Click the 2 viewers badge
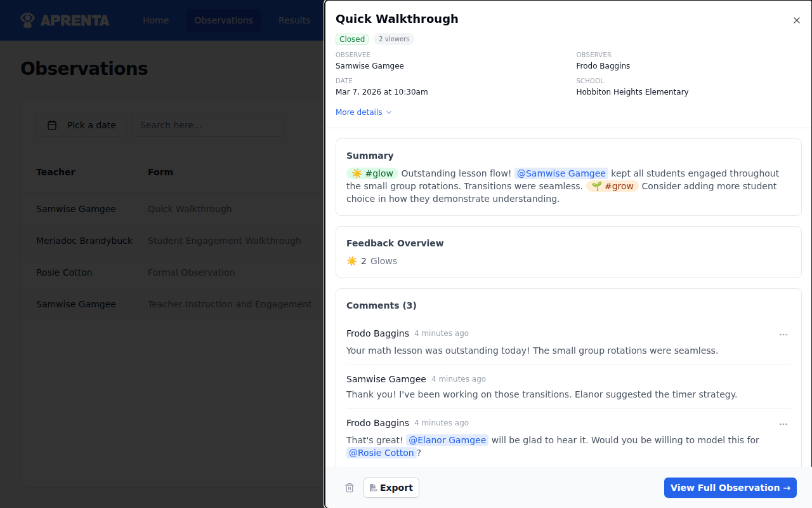Screen dimensions: 812x508 [x=394, y=39]
